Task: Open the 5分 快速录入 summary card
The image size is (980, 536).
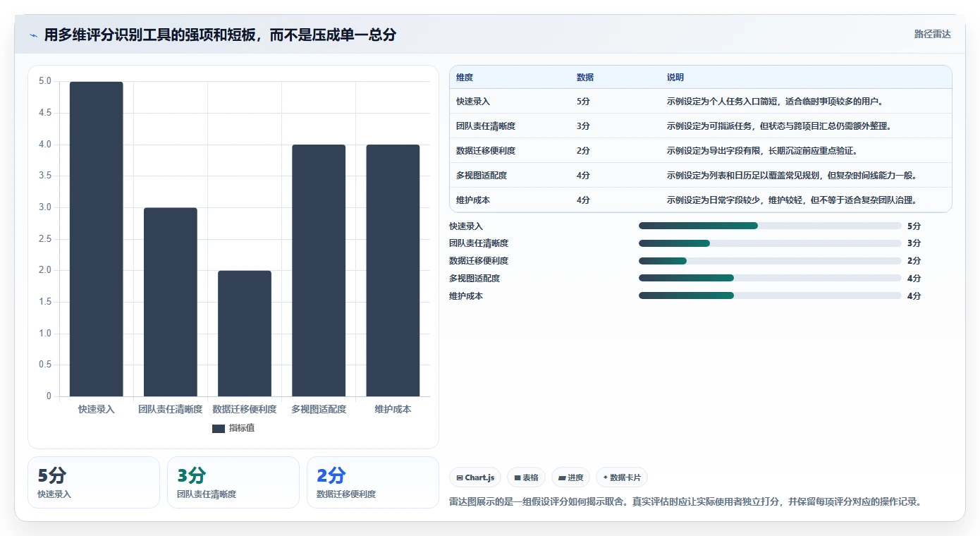Action: pos(94,482)
